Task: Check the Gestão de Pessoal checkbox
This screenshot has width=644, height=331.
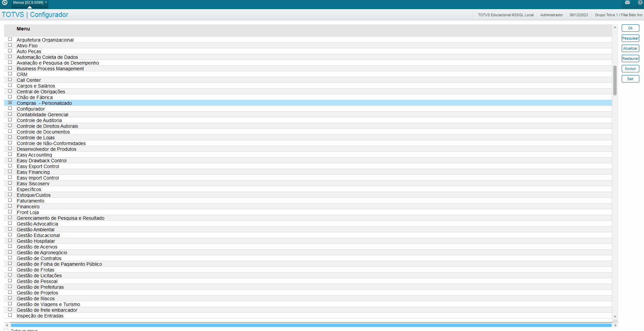Action: pyautogui.click(x=10, y=281)
